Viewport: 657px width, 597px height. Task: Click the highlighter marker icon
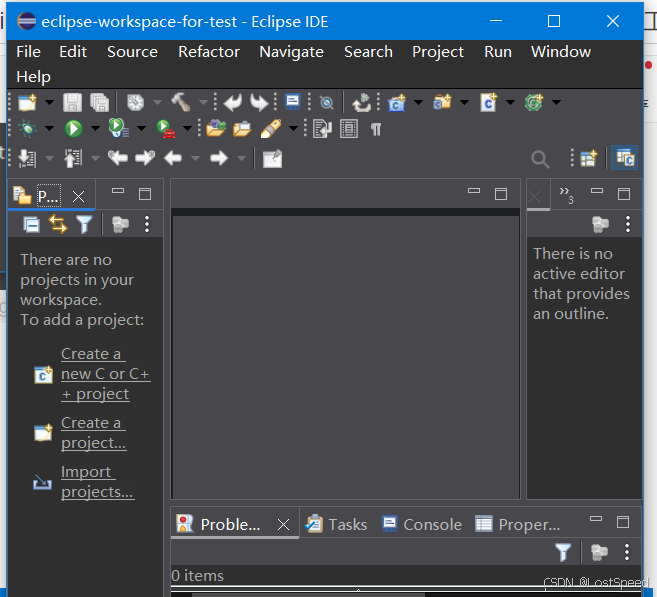tap(271, 129)
